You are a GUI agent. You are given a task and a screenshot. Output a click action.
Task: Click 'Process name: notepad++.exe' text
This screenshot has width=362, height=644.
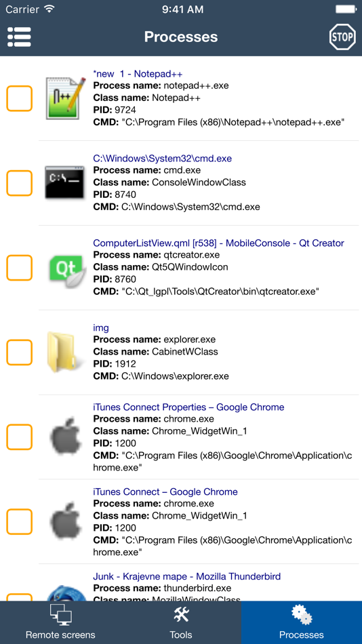tap(161, 86)
